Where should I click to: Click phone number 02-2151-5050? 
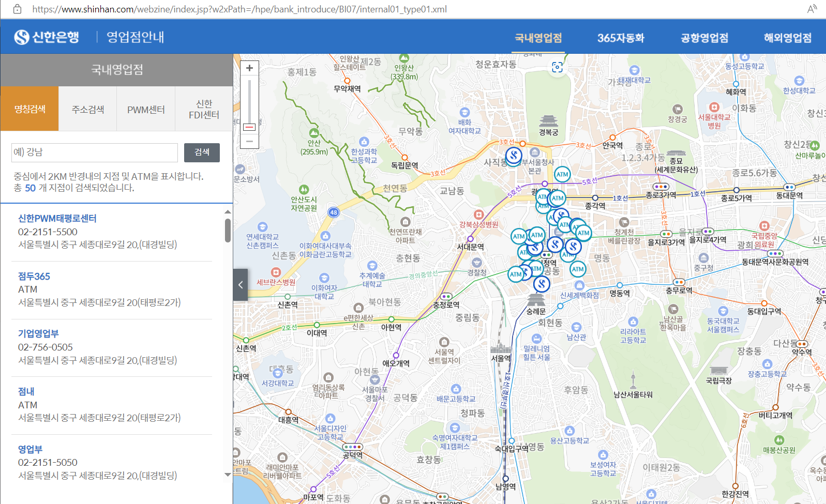pyautogui.click(x=48, y=463)
